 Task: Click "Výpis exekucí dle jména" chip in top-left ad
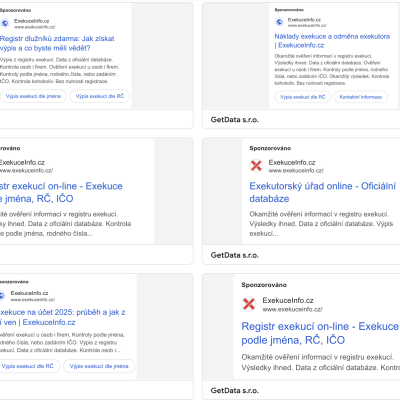coord(33,96)
